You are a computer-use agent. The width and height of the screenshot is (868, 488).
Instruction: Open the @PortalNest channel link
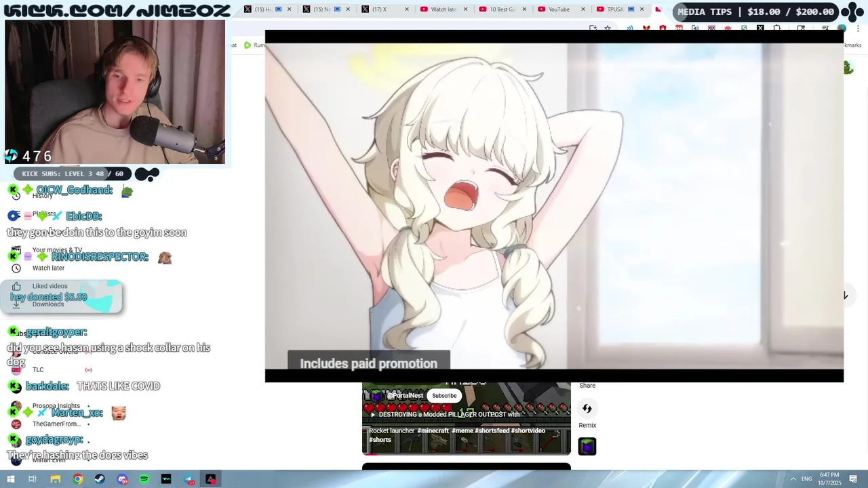[405, 396]
